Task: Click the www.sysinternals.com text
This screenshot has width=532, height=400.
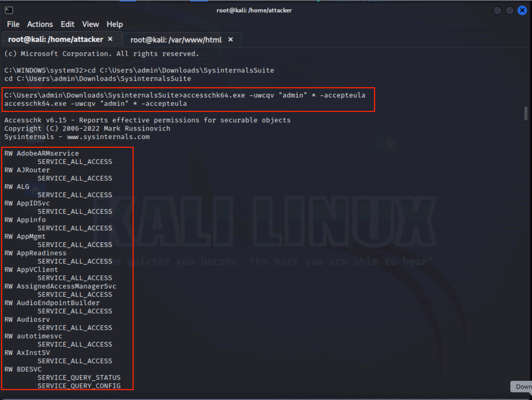Action: [108, 137]
